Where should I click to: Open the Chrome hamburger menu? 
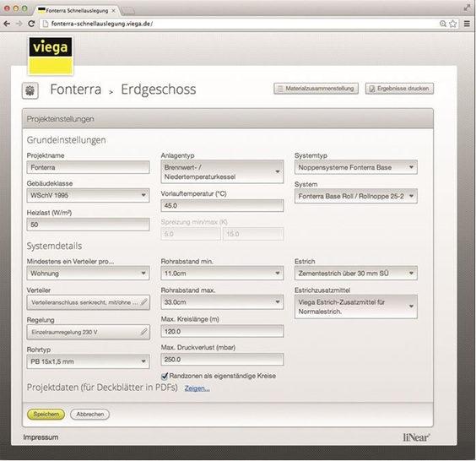[467, 24]
